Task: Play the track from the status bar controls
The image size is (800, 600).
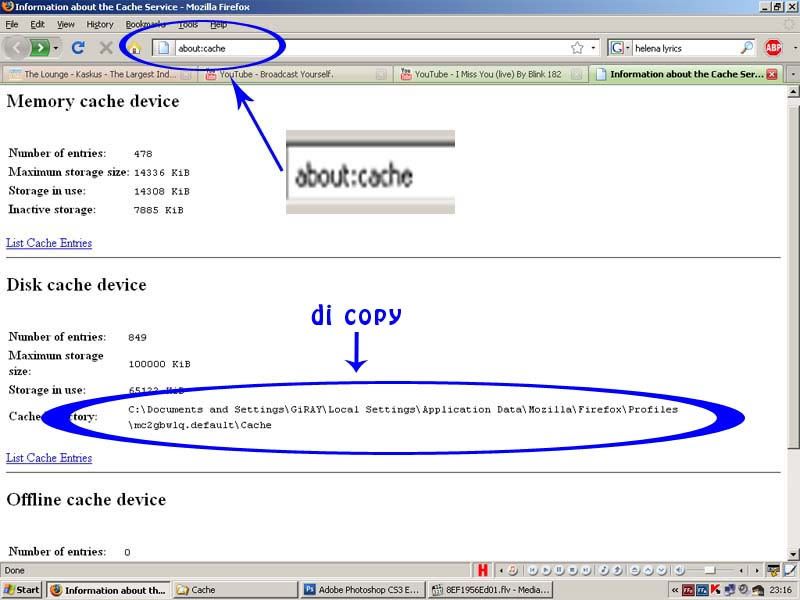Action: coord(546,570)
